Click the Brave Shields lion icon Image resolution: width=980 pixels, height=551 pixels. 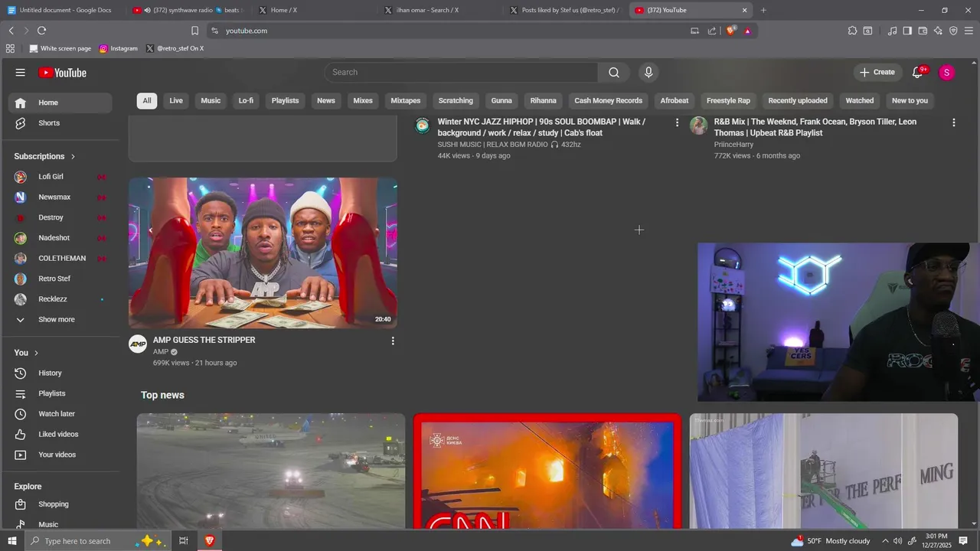point(730,31)
